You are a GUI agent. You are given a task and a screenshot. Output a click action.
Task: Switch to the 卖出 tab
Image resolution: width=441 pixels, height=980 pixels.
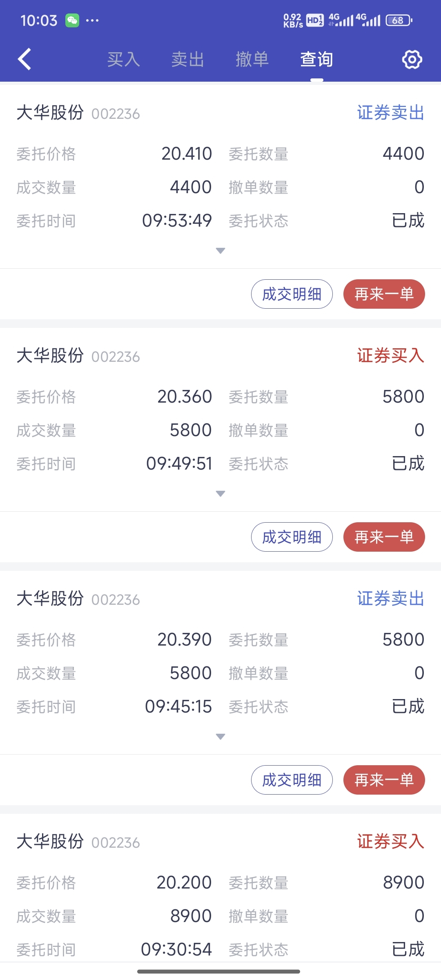tap(187, 60)
